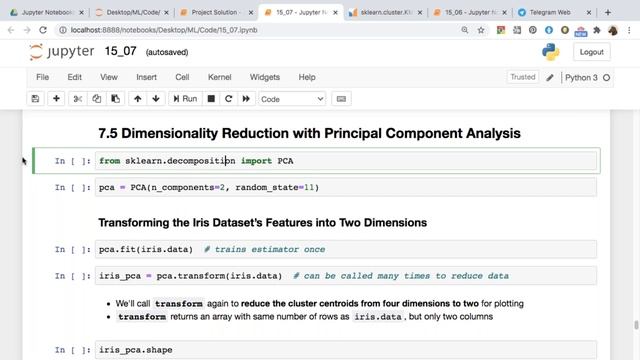
Task: Click the Python logo icon
Action: click(x=551, y=52)
